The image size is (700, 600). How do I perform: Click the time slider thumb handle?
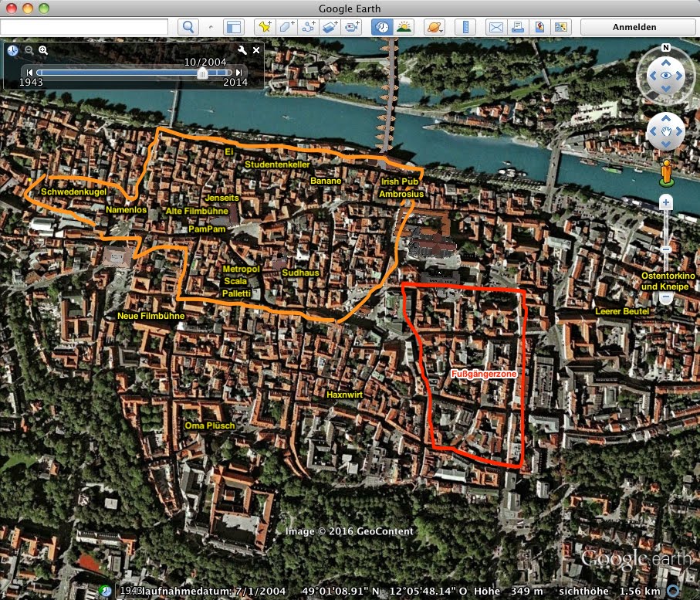202,73
